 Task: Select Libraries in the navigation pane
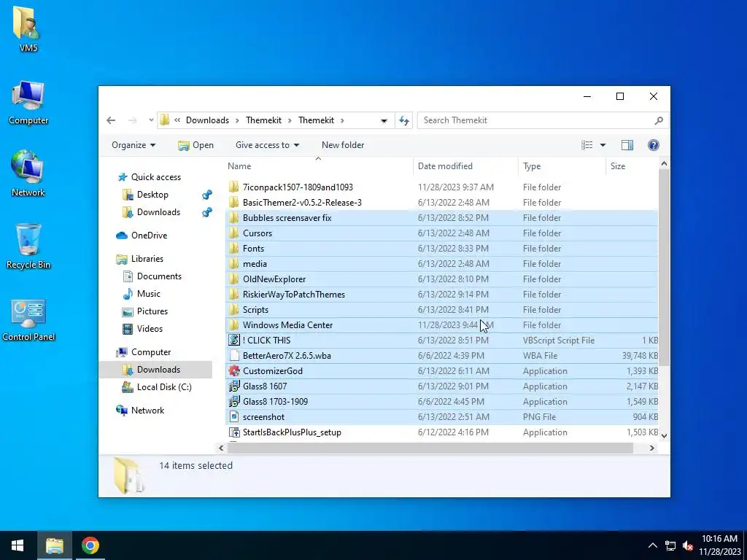[x=139, y=259]
